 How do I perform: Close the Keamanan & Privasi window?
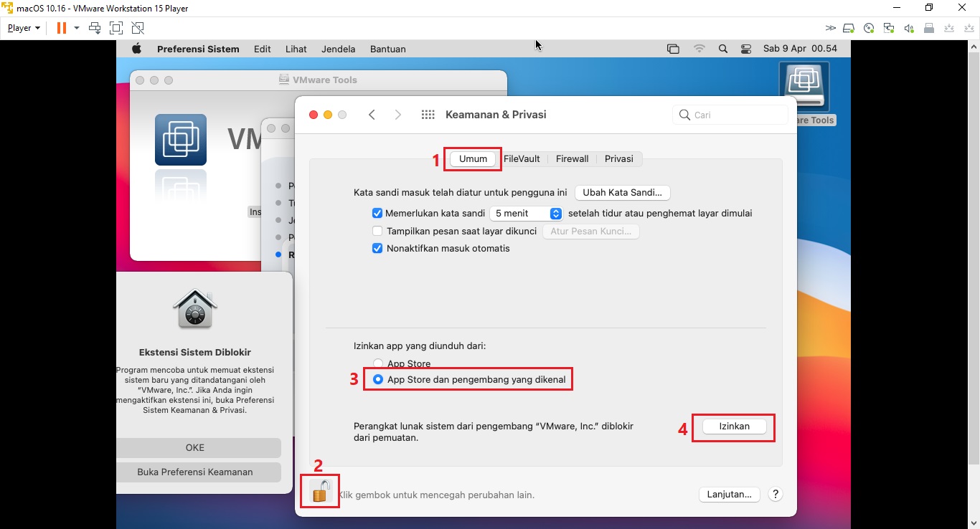[314, 115]
